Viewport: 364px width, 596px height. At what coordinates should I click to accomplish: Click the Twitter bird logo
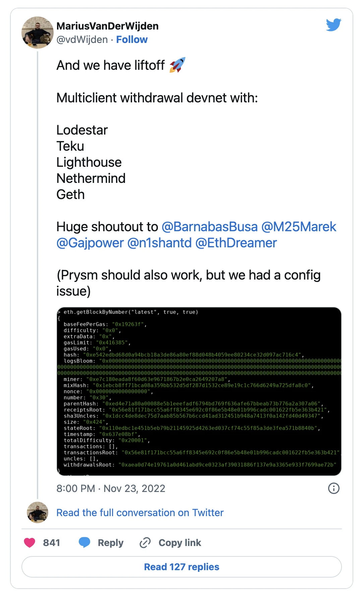tap(333, 25)
